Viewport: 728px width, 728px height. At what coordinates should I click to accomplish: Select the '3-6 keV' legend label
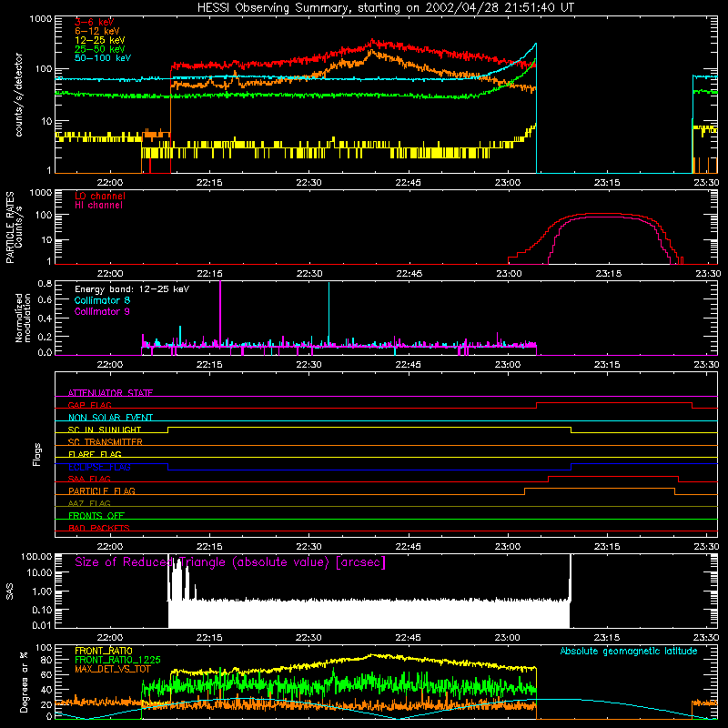click(x=95, y=22)
